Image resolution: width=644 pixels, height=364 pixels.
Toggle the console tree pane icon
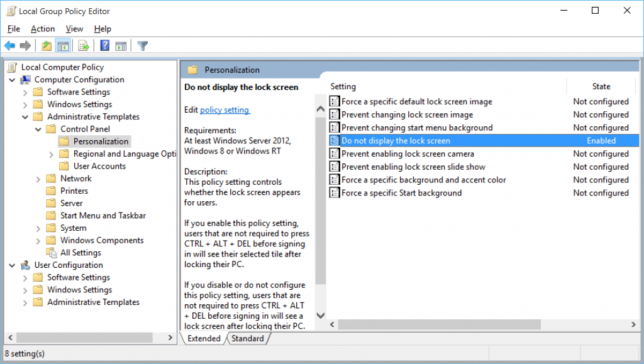click(x=63, y=45)
